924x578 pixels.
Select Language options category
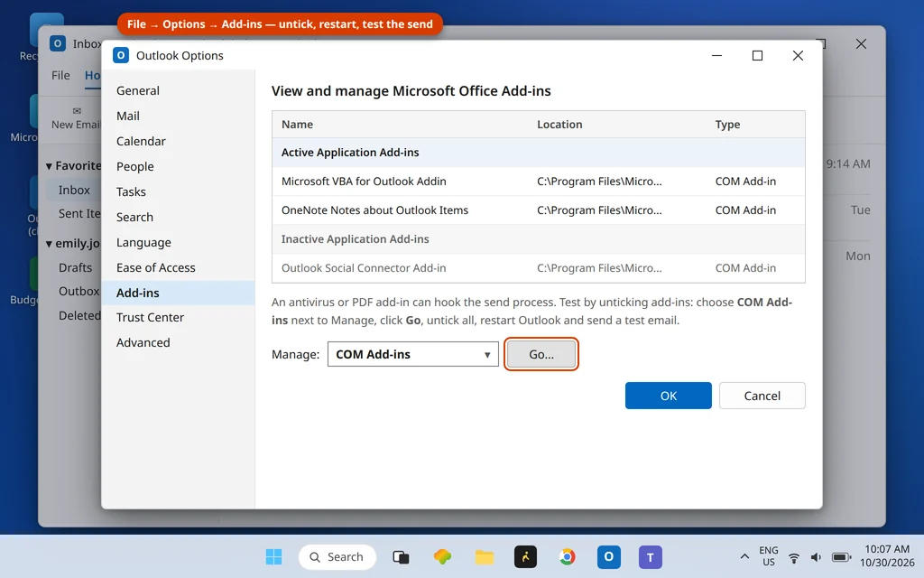(x=178, y=242)
